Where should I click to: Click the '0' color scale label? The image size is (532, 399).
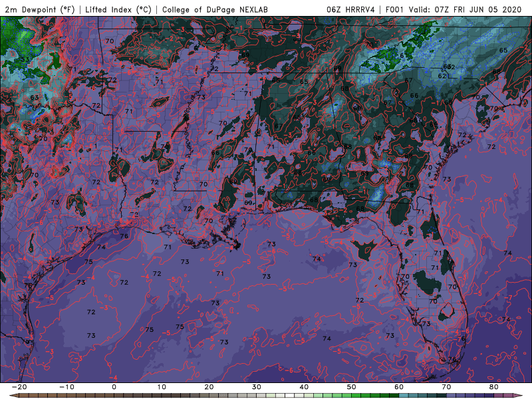click(114, 387)
